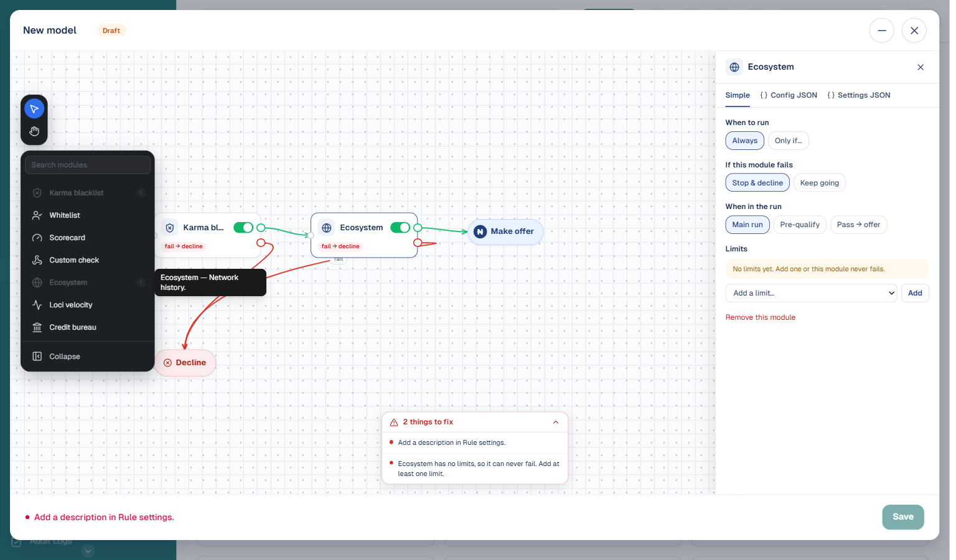This screenshot has width=956, height=560.
Task: Click the Karma blacklist node shield icon
Action: tap(170, 228)
